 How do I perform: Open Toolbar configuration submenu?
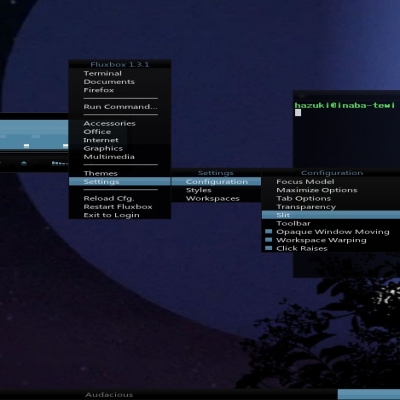pos(331,223)
